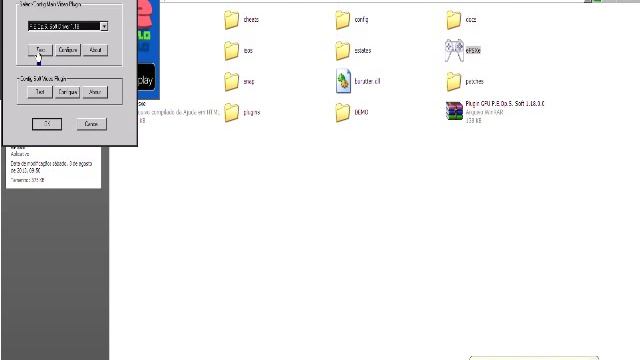Select the burutter.dll file
The width and height of the screenshot is (640, 360).
point(358,81)
